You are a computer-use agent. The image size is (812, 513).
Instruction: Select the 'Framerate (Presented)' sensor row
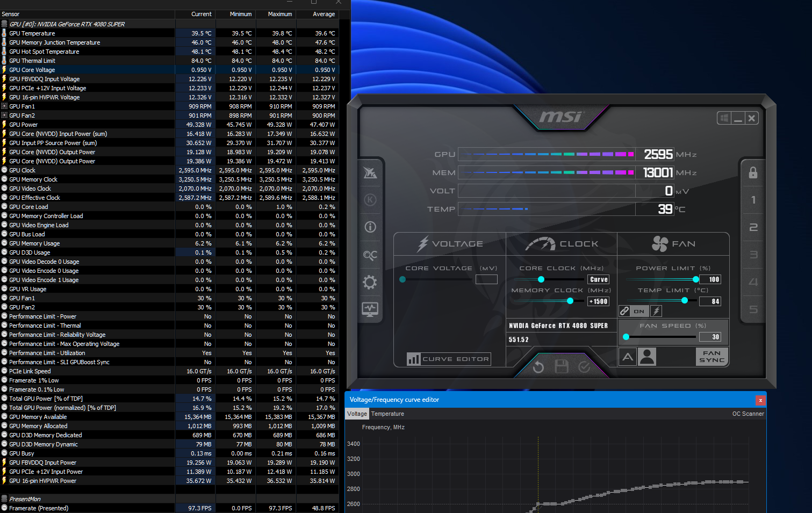(x=169, y=508)
